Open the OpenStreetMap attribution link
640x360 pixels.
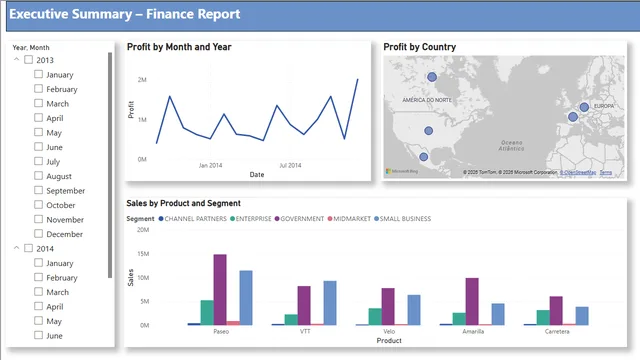(x=578, y=172)
